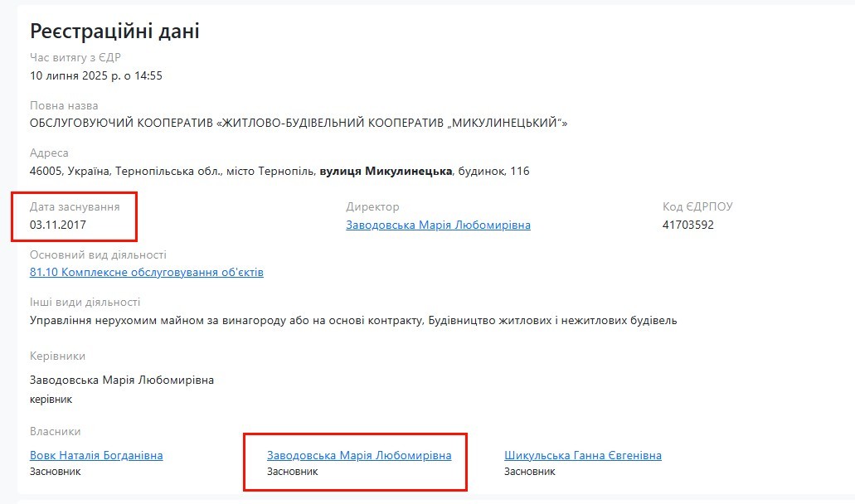Open activity link 81.10 Комплексне обслуговування об'єктів

coord(147,272)
